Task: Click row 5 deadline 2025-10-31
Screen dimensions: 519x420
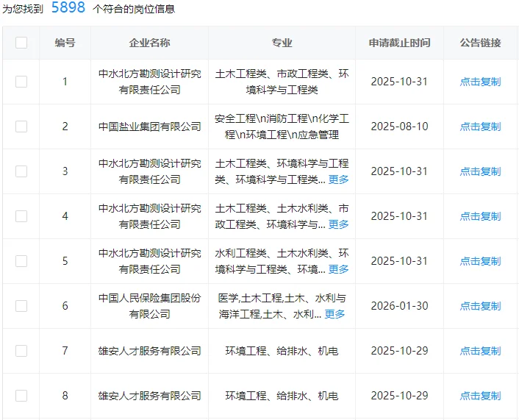Action: point(399,261)
